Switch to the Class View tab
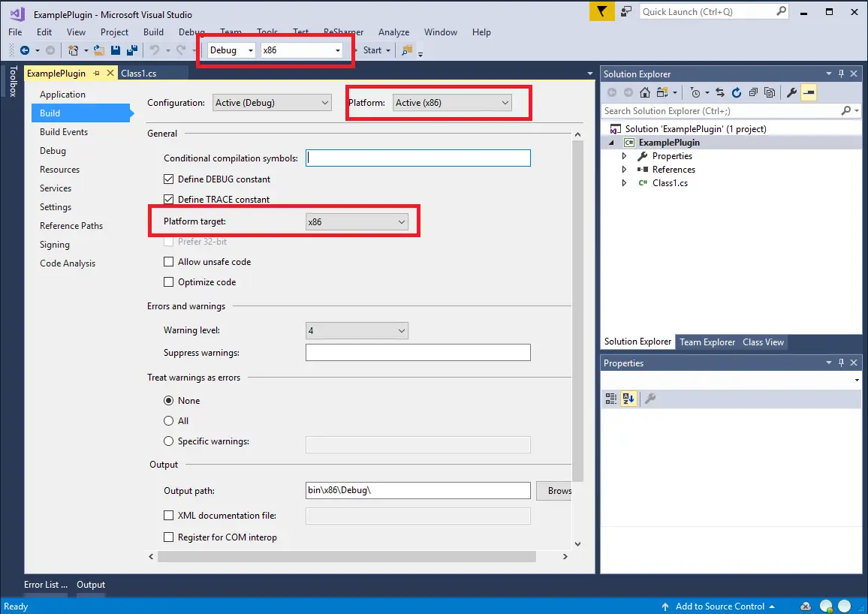The width and height of the screenshot is (868, 614). [764, 342]
